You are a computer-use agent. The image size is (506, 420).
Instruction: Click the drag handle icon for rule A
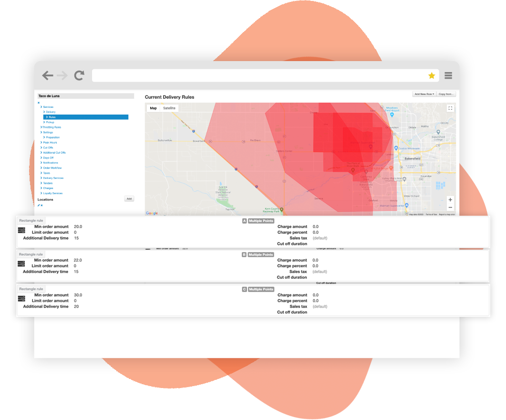[21, 230]
